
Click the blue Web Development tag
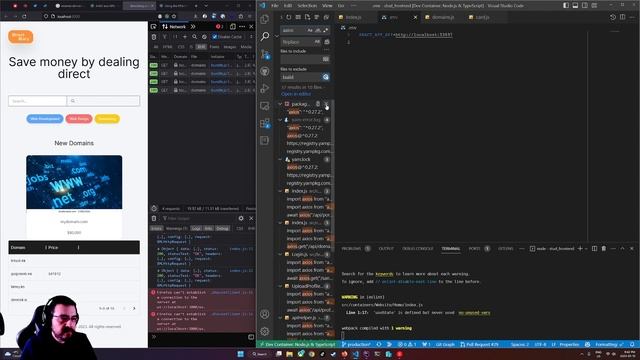pyautogui.click(x=45, y=119)
